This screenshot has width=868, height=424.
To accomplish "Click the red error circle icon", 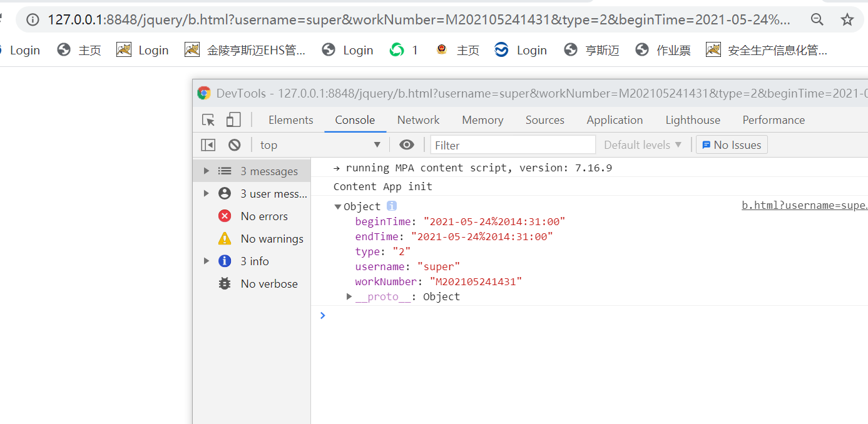I will (x=225, y=216).
